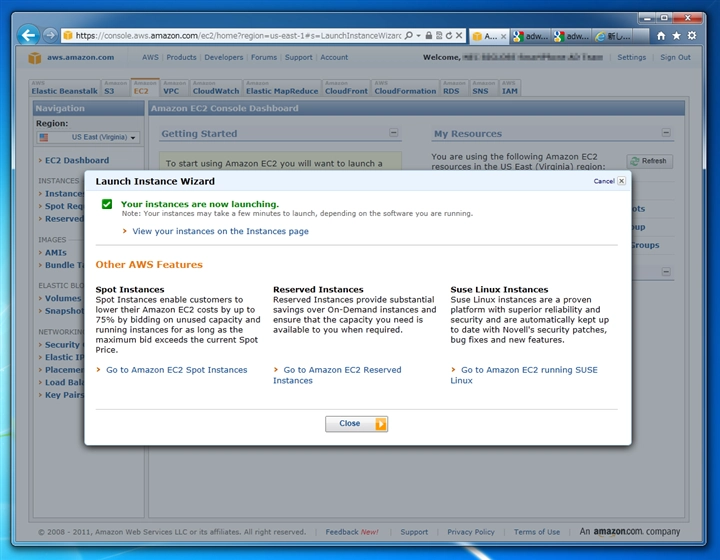Viewport: 720px width, 560px height.
Task: Click Support link in footer
Action: (x=414, y=532)
